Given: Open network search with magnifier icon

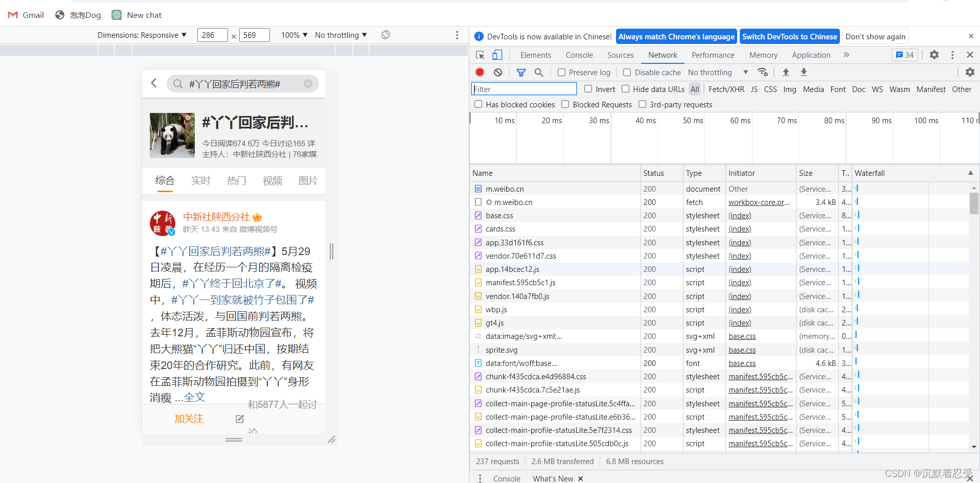Looking at the screenshot, I should (539, 72).
